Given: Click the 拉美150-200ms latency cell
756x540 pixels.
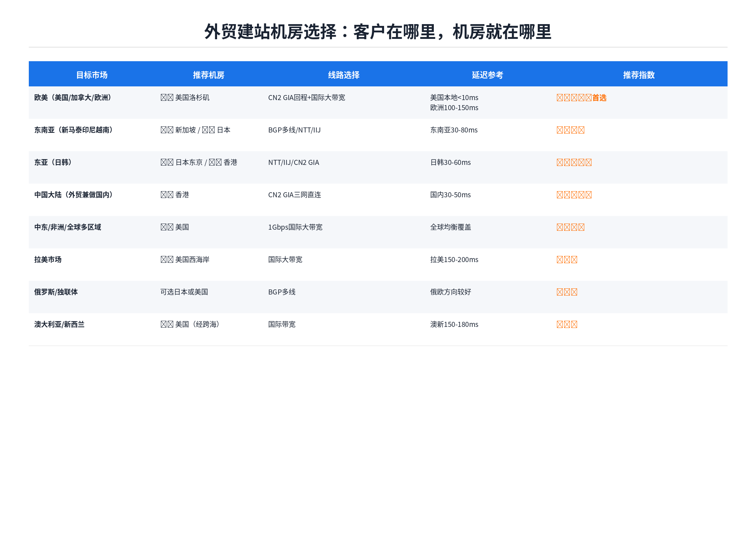Looking at the screenshot, I should click(454, 260).
